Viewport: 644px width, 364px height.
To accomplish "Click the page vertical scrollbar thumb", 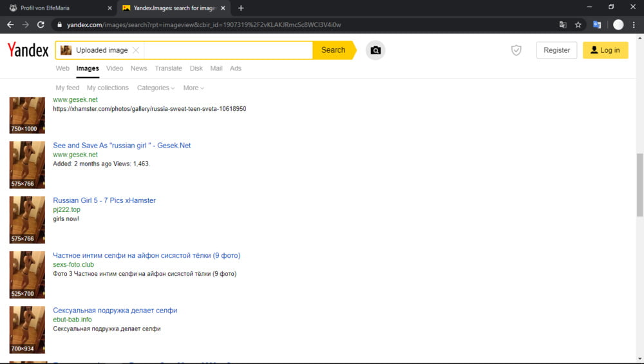I will [639, 186].
